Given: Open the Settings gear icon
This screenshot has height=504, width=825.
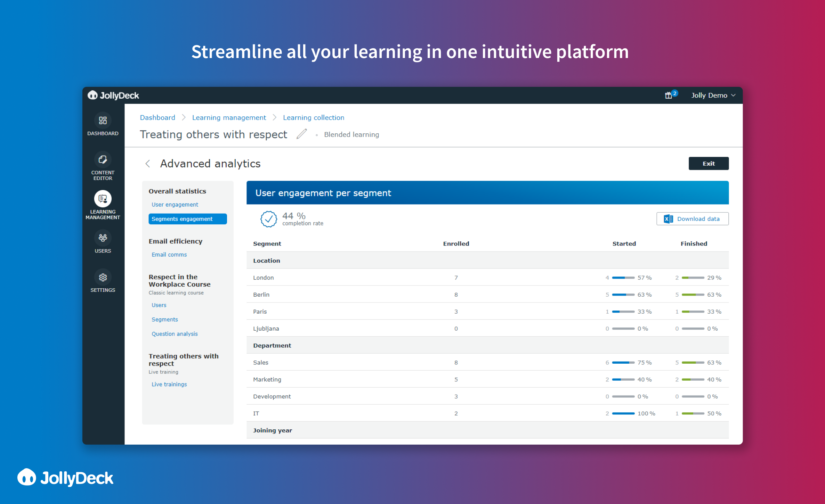Looking at the screenshot, I should [103, 278].
